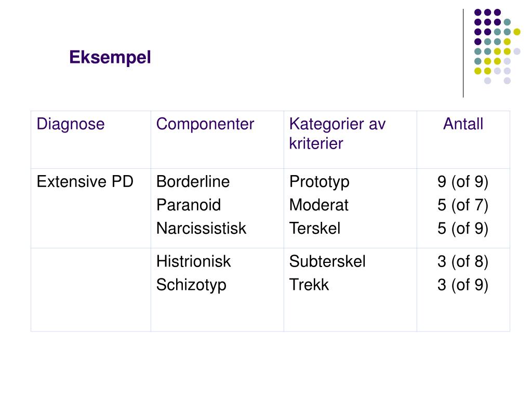Viewport: 532px width, 399px height.
Task: Click the Kategorier av kriterier header
Action: [337, 134]
